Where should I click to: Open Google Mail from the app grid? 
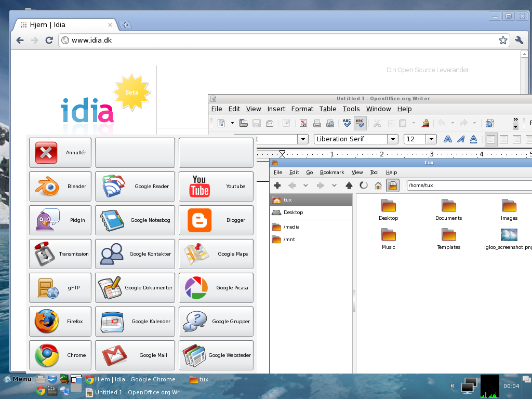pos(135,355)
